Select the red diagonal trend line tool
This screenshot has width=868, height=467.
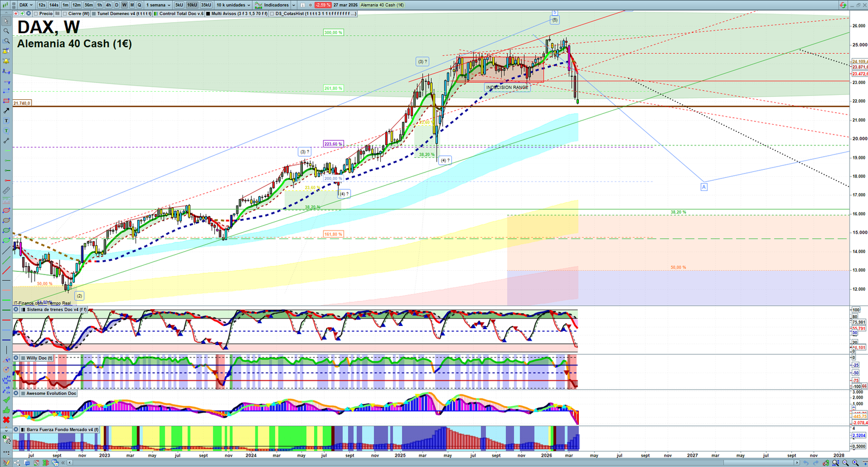6,270
